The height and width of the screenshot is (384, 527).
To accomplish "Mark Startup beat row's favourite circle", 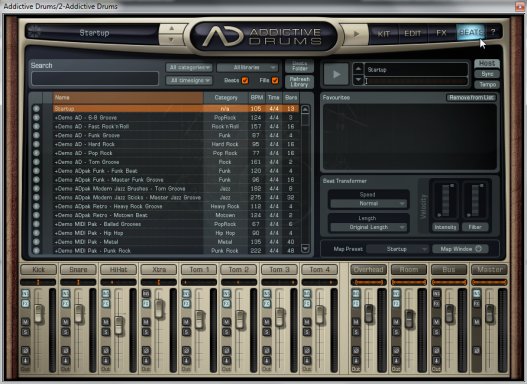I will (36, 109).
